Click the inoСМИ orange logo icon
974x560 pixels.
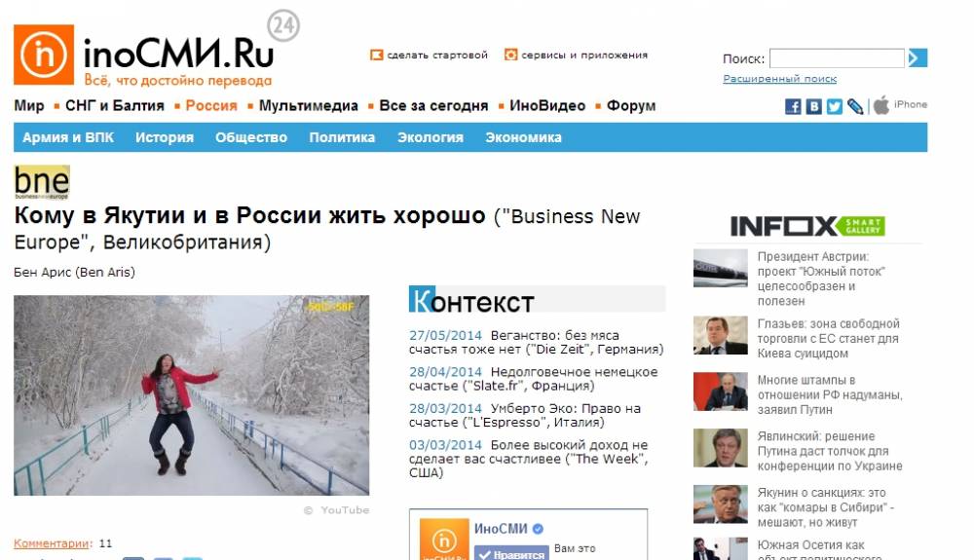44,55
